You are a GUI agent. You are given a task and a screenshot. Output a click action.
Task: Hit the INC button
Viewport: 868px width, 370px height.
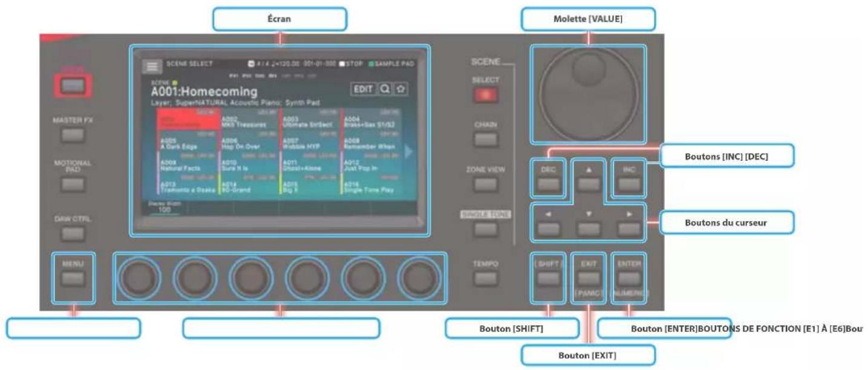pos(628,185)
